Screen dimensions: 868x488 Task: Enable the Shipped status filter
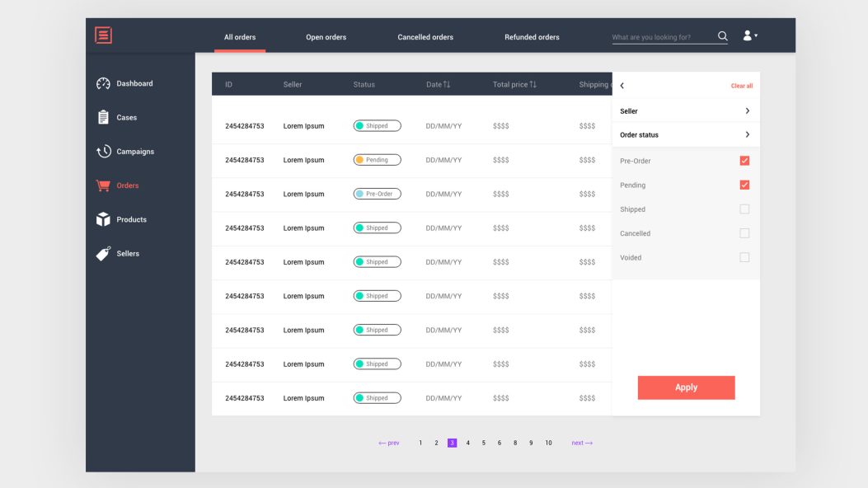click(x=744, y=209)
